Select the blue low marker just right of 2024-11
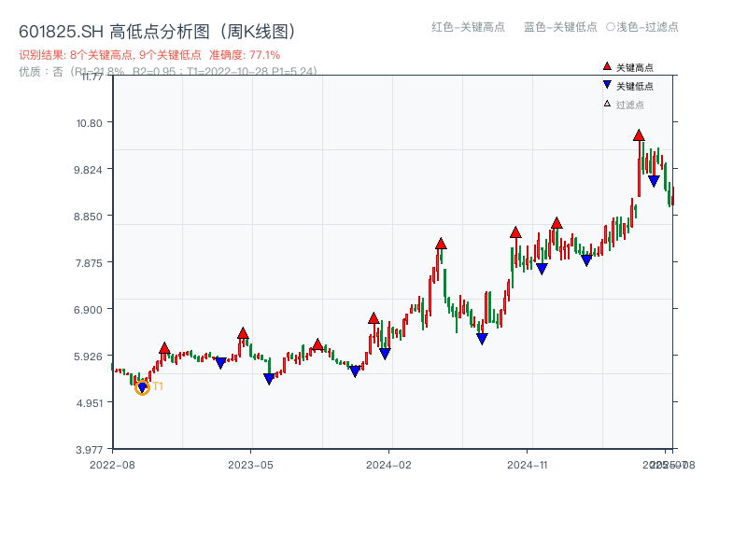The width and height of the screenshot is (747, 560). coord(542,269)
